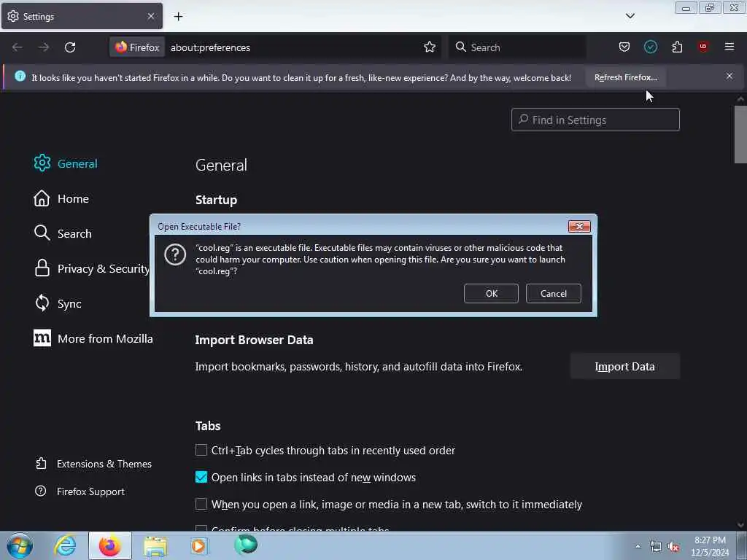Image resolution: width=747 pixels, height=560 pixels.
Task: Click the Import Browser Data heading
Action: [x=254, y=340]
